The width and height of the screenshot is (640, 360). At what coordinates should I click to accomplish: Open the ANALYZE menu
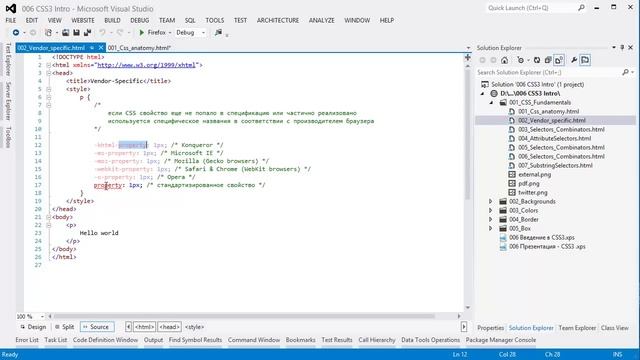(322, 20)
